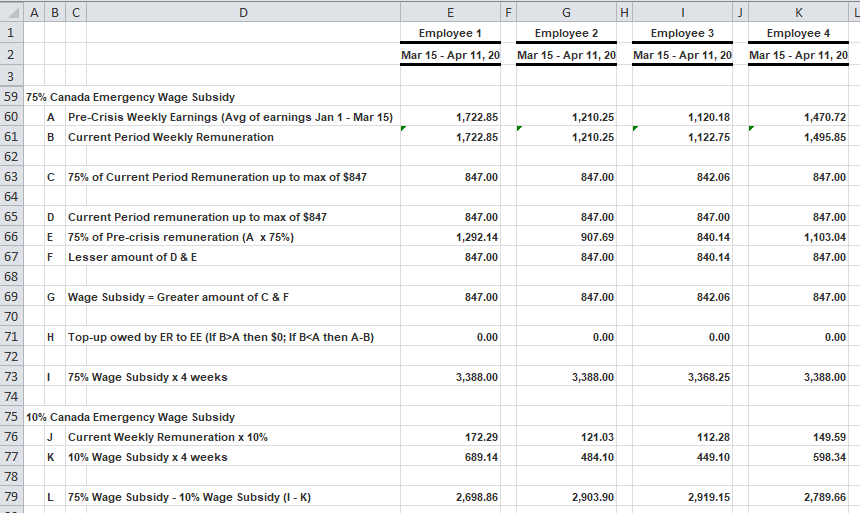The width and height of the screenshot is (860, 513).
Task: Click Employee 4 date range cell
Action: click(798, 55)
